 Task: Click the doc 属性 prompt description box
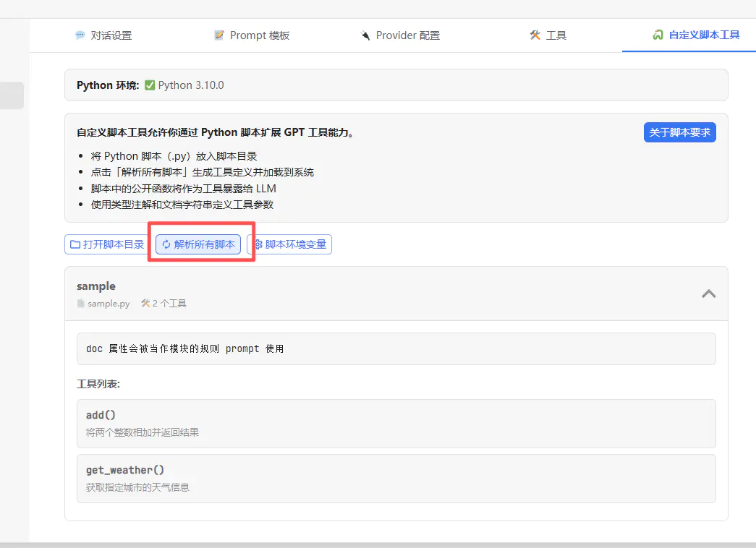coord(396,348)
